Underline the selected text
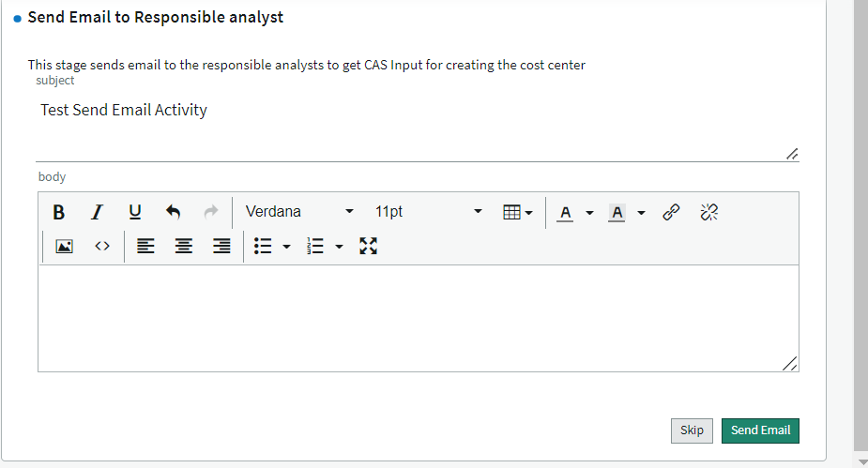This screenshot has height=468, width=868. (134, 212)
